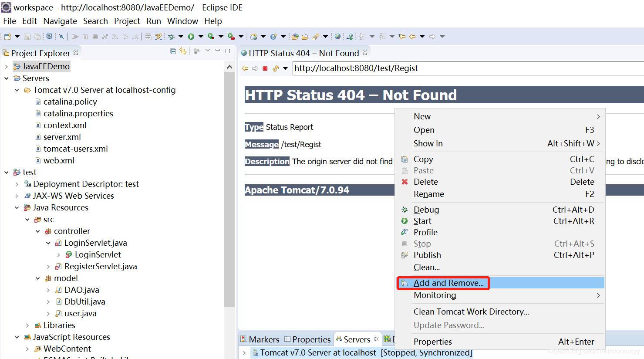Toggle Skip All Breakpoints in toolbar

[x=61, y=37]
